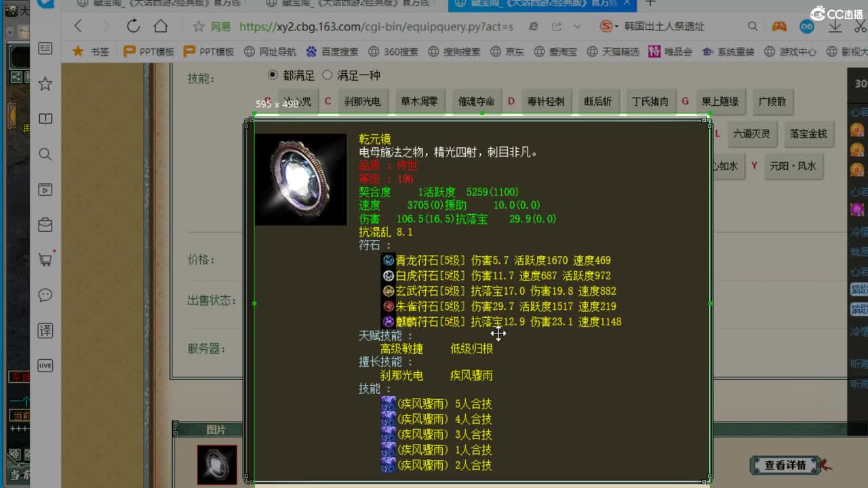Switch to the first 藏宝阁 browser tab
Image resolution: width=868 pixels, height=488 pixels.
point(161,4)
